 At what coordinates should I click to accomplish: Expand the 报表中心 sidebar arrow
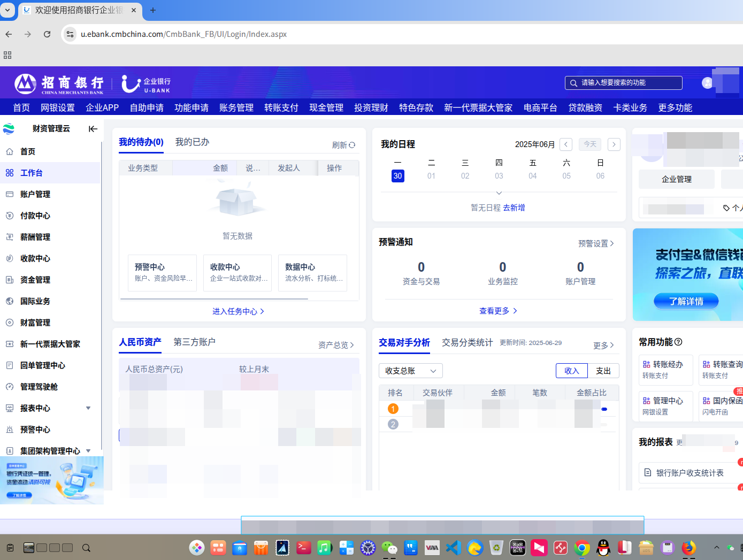pyautogui.click(x=88, y=408)
